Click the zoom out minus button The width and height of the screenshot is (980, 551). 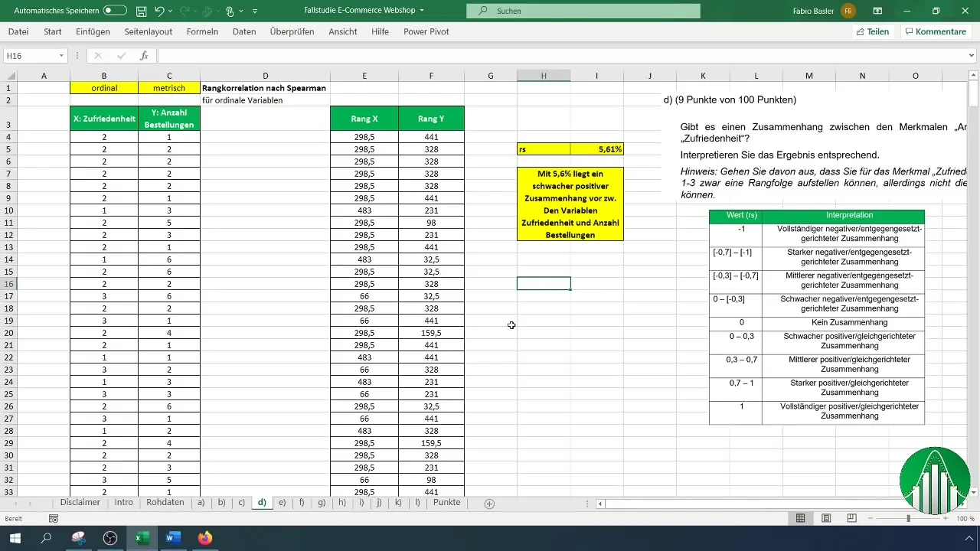tap(870, 519)
